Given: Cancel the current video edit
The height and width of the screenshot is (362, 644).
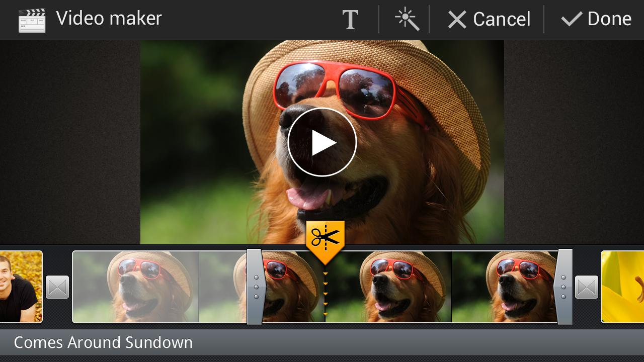Looking at the screenshot, I should [489, 20].
